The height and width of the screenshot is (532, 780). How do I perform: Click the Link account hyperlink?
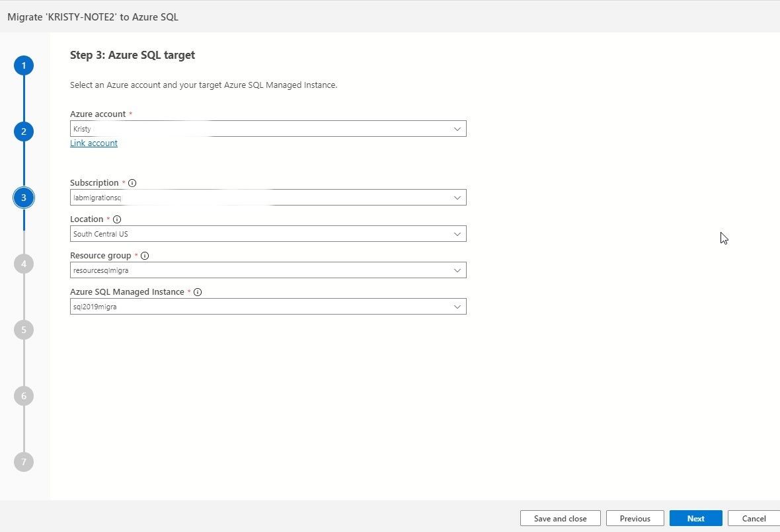(x=93, y=143)
